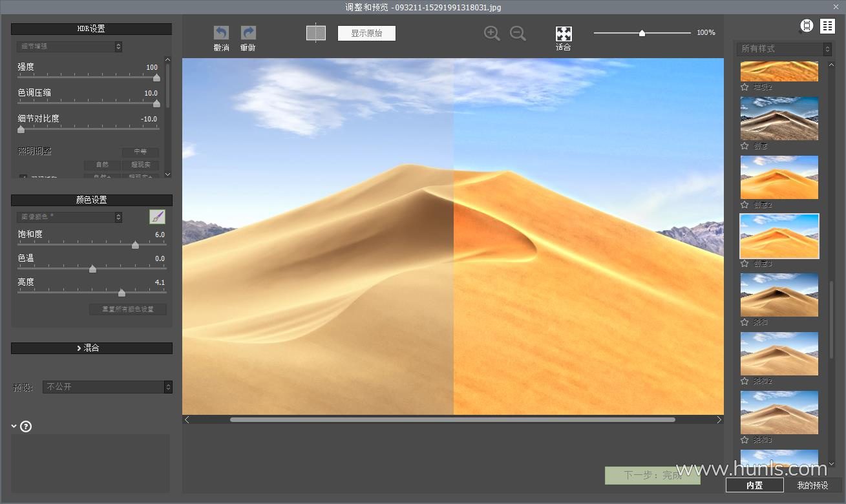846x504 pixels.
Task: Toggle the split preview comparison icon
Action: tap(316, 33)
